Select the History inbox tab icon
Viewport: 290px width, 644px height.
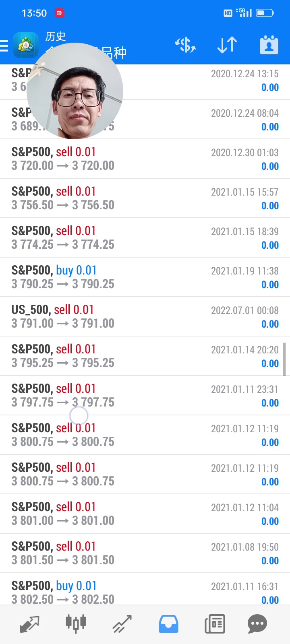(x=168, y=624)
